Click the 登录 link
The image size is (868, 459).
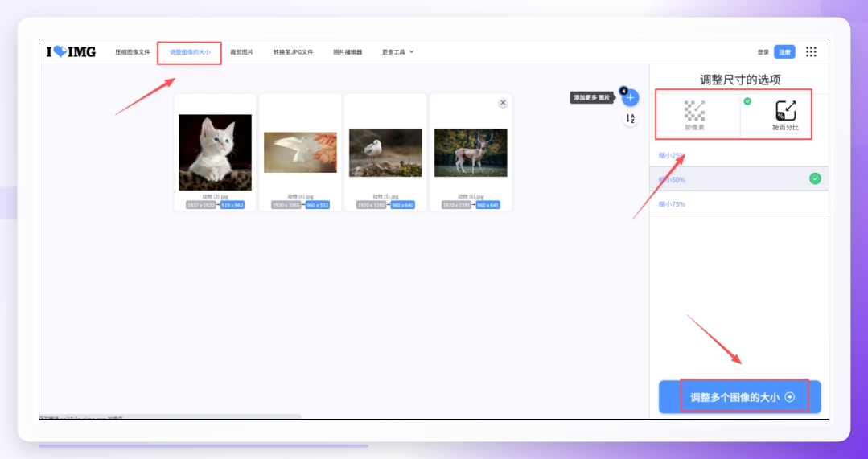pos(763,52)
